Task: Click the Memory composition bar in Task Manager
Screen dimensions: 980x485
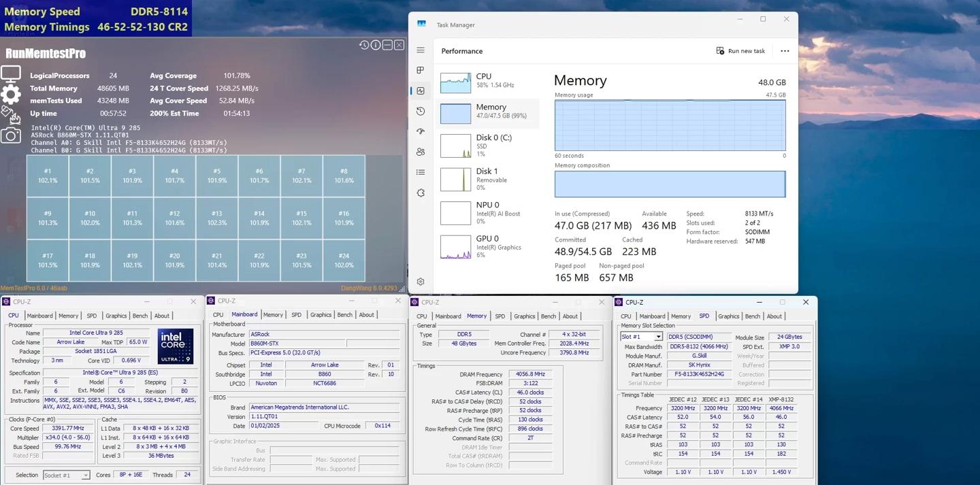Action: tap(670, 184)
